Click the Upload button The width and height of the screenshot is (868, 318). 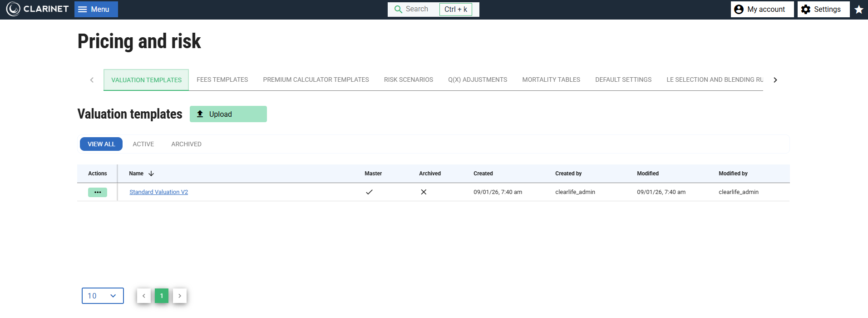[228, 114]
